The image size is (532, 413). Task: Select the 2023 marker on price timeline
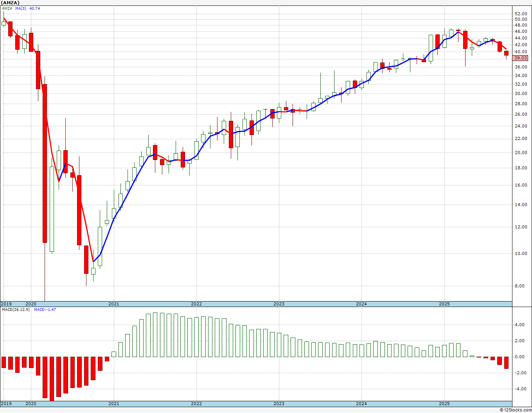279,304
